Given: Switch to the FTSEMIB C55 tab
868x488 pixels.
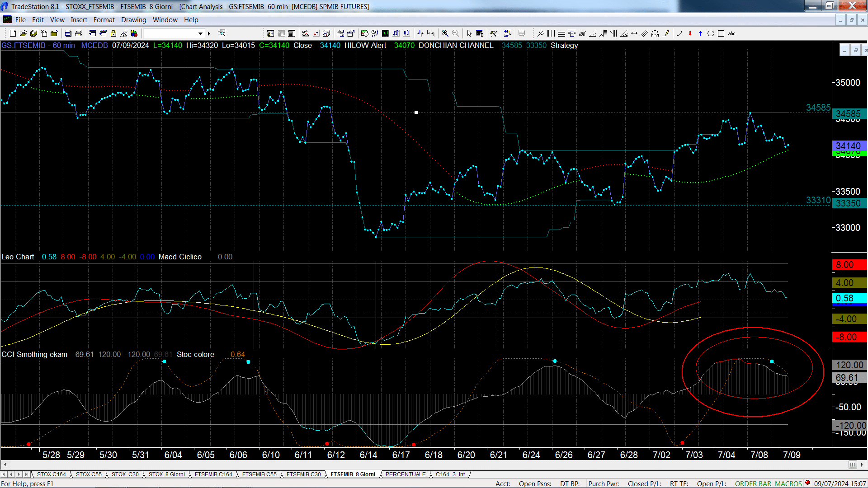Looking at the screenshot, I should coord(259,474).
